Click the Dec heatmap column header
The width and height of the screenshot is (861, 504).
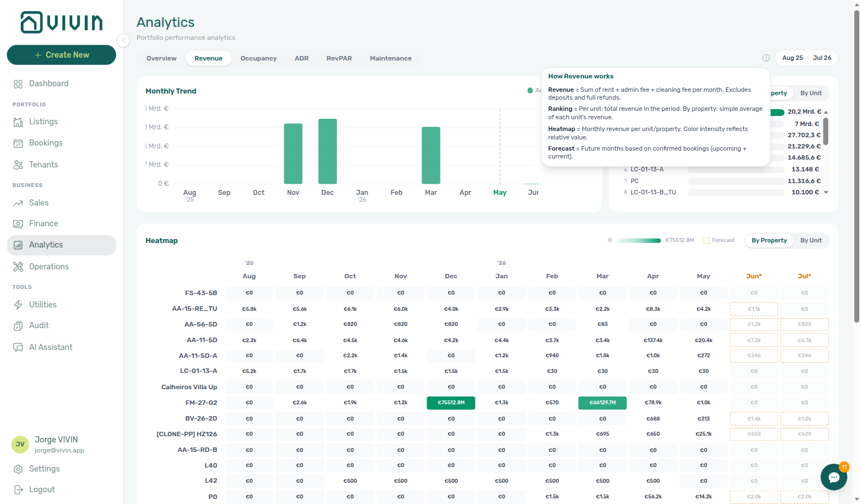[451, 277]
